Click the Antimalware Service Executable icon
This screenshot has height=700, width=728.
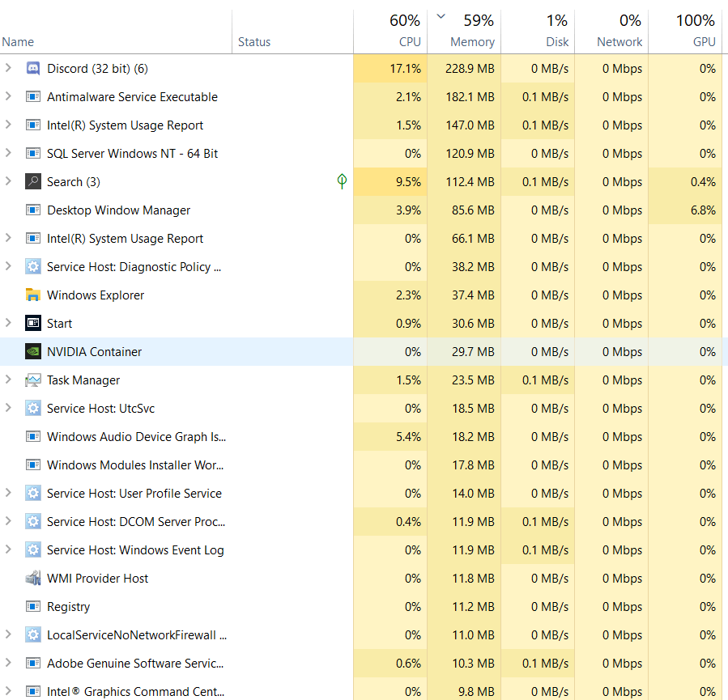click(33, 97)
